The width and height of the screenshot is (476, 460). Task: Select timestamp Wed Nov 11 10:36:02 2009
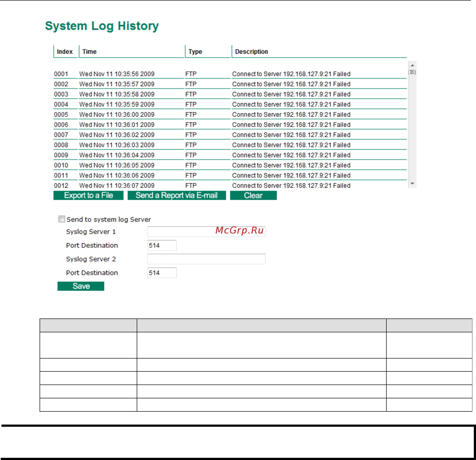point(117,135)
